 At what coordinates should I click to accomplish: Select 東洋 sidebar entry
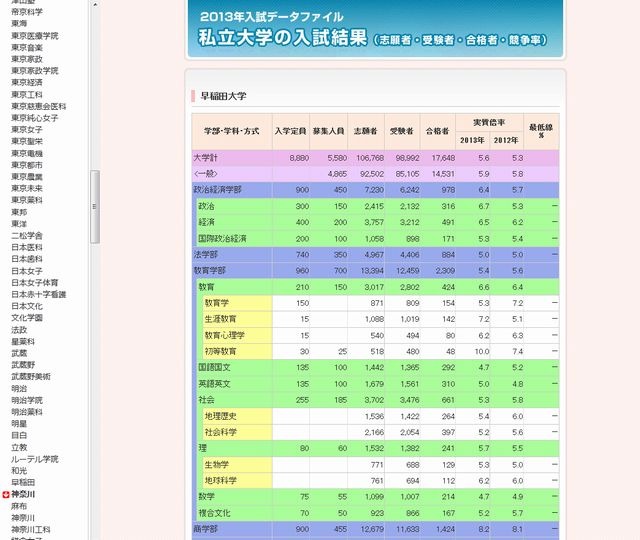(x=19, y=224)
